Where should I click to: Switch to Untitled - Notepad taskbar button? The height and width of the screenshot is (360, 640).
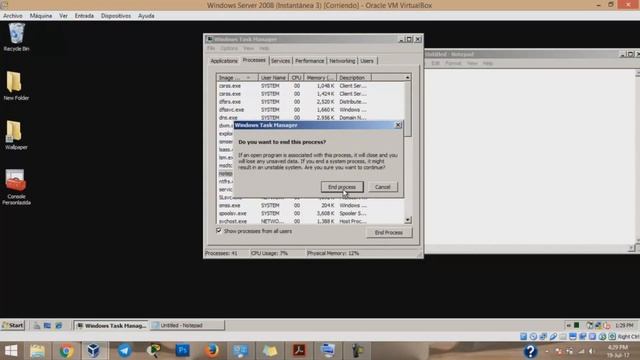[x=187, y=325]
